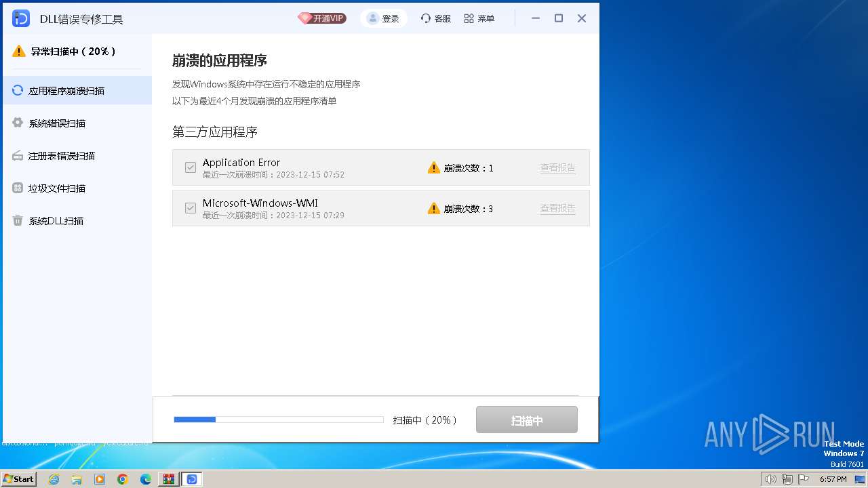This screenshot has width=868, height=488.
Task: Select the 系统错误扫描 sidebar tab
Action: [x=76, y=123]
